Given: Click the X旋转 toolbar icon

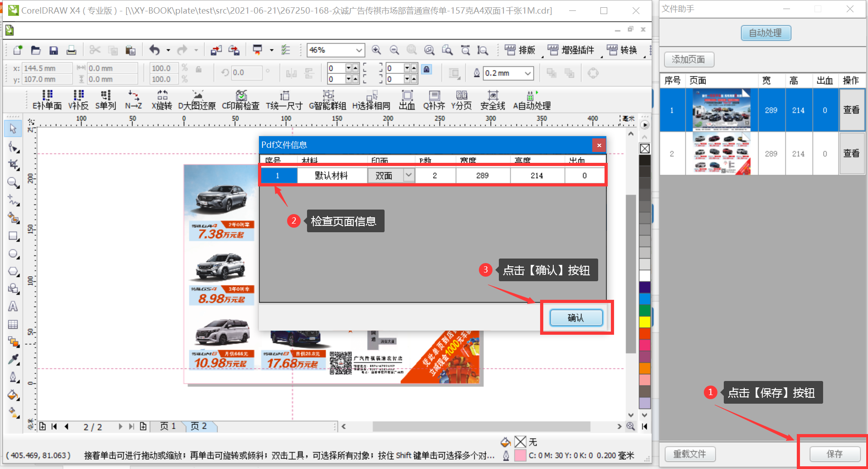Looking at the screenshot, I should (162, 100).
